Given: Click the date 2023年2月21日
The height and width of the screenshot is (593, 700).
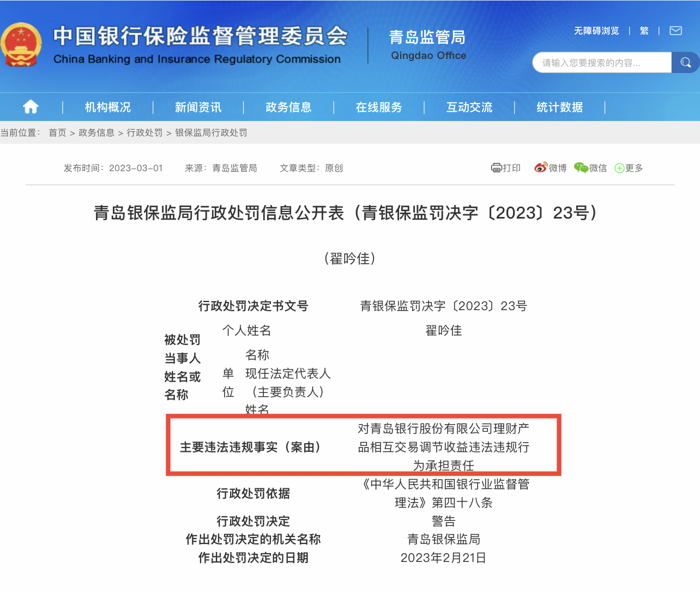Looking at the screenshot, I should click(x=444, y=558).
